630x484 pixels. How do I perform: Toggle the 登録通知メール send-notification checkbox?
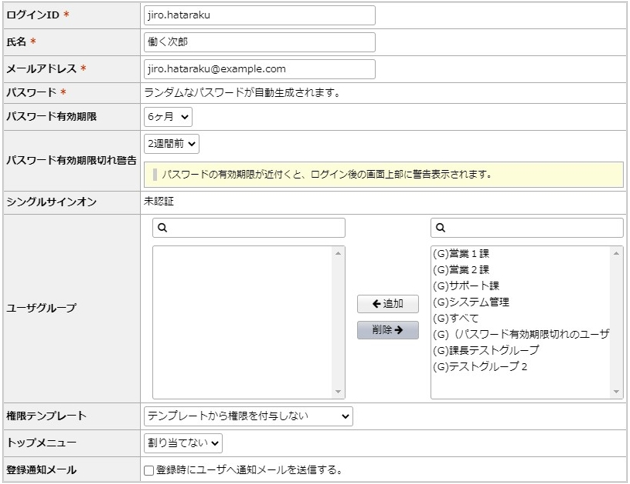149,470
